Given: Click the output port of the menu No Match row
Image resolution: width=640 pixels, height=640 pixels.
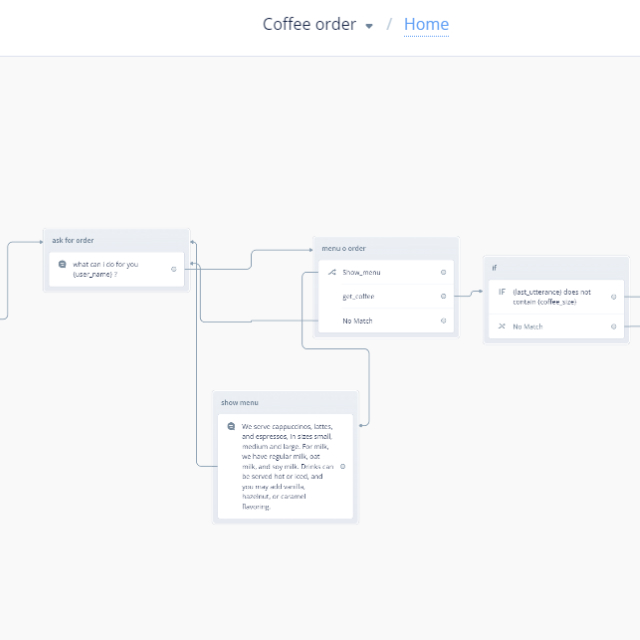Looking at the screenshot, I should pos(443,321).
